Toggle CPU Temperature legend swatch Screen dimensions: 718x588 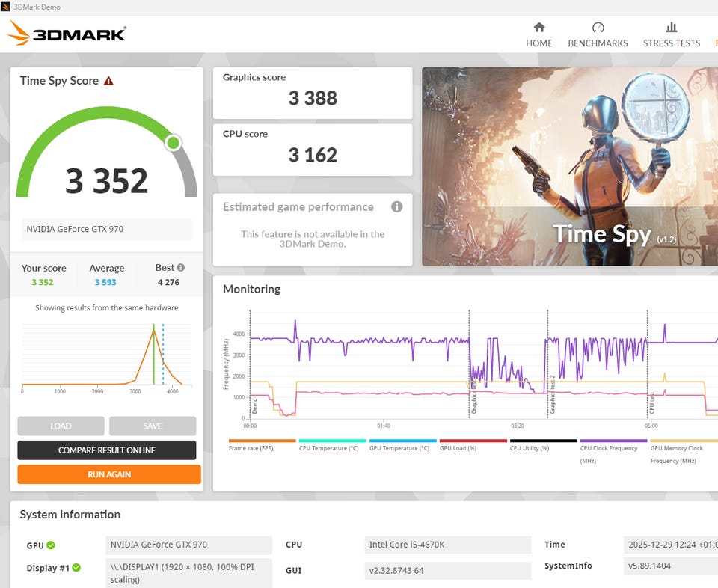[x=332, y=441]
